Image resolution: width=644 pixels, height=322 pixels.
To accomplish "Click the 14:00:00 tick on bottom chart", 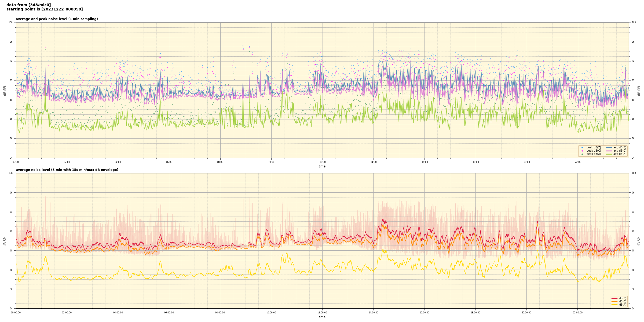I will 373,313.
